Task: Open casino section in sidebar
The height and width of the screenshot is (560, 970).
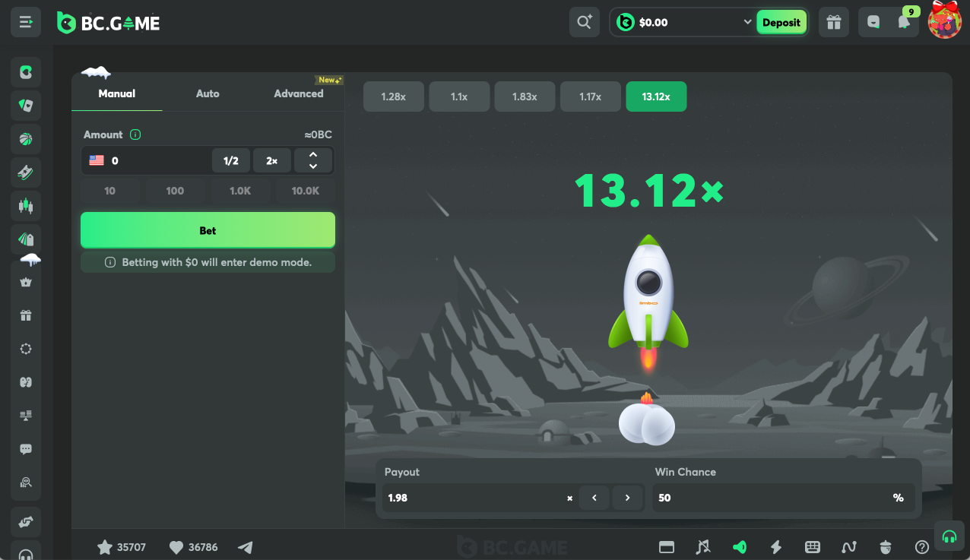Action: click(26, 72)
